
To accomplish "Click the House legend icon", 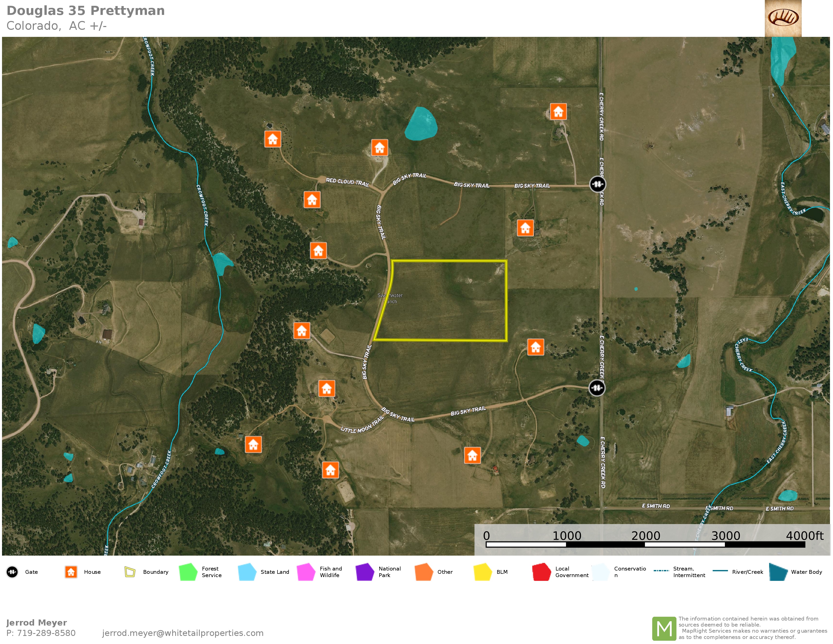I will click(71, 572).
